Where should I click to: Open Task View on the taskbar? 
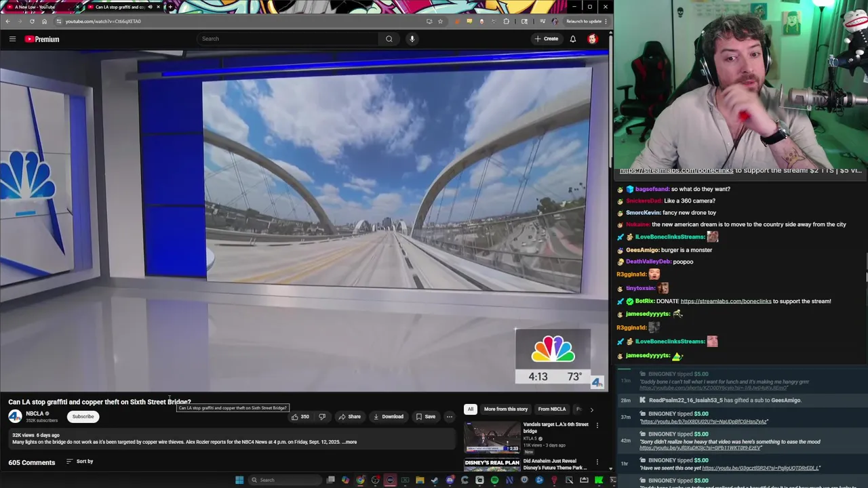[x=330, y=480]
